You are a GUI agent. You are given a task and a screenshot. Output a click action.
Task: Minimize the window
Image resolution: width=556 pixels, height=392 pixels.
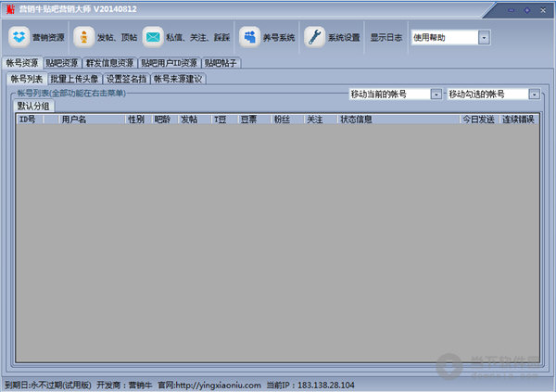pos(511,10)
